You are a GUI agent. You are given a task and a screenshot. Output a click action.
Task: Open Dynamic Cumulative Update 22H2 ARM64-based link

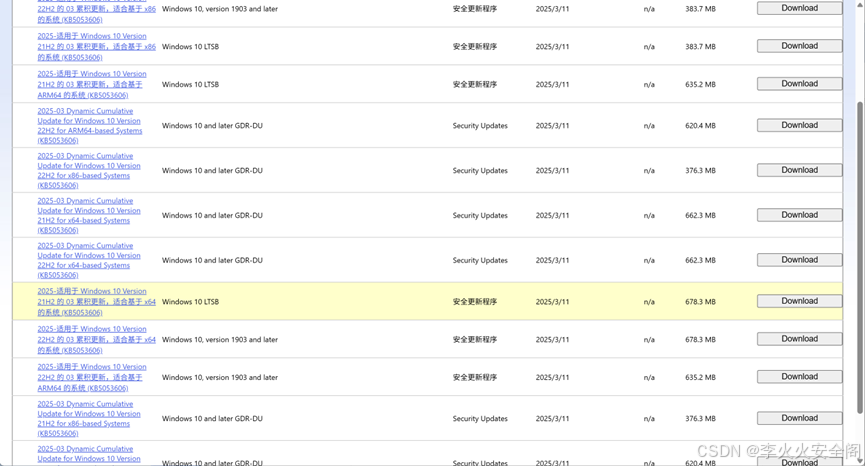[90, 126]
